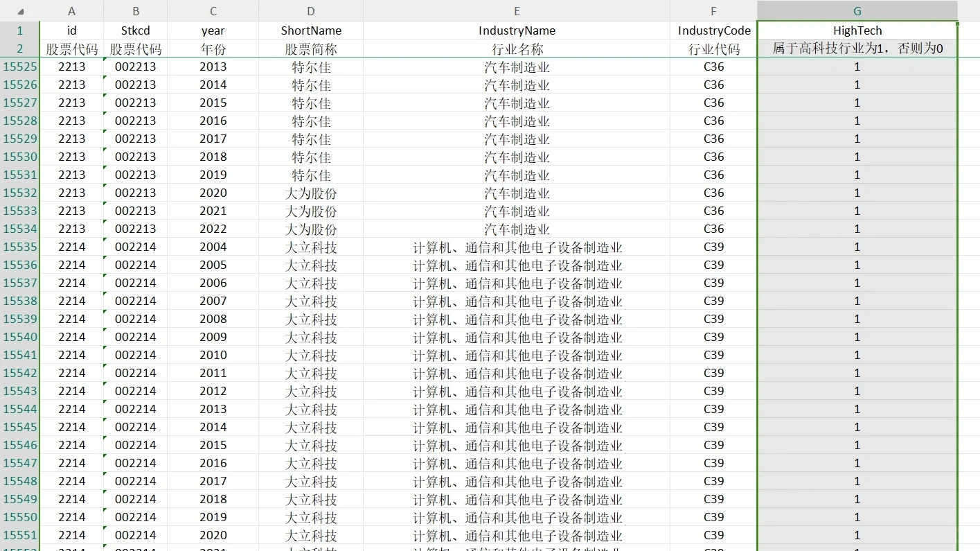Click the 'IndustryCode' header cell
980x551 pixels.
click(x=713, y=30)
